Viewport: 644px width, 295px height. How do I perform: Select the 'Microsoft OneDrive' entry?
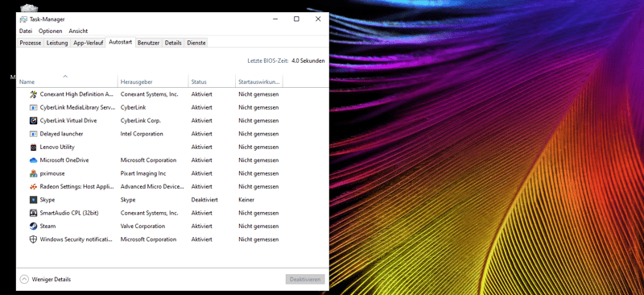pos(64,160)
